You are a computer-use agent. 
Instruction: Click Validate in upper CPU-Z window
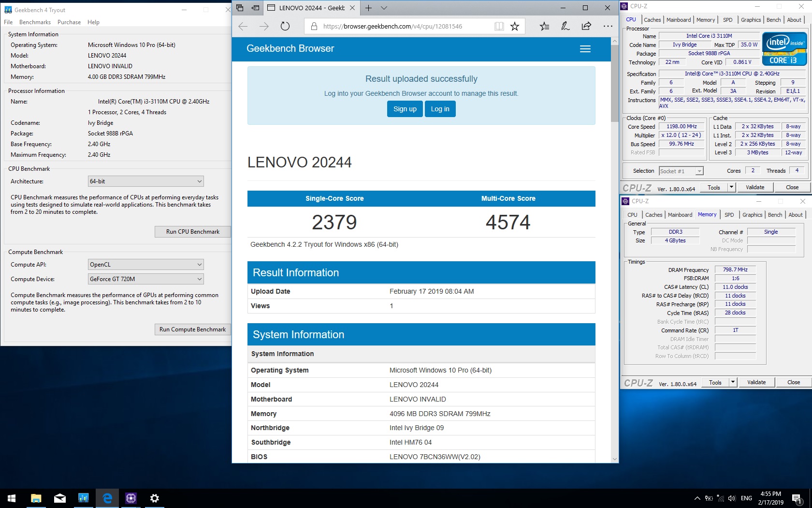[755, 187]
